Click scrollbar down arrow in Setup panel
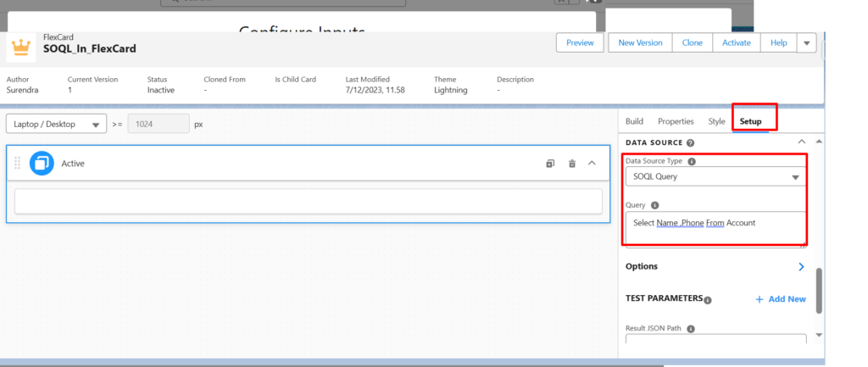Viewport: 868px width, 367px height. (820, 335)
